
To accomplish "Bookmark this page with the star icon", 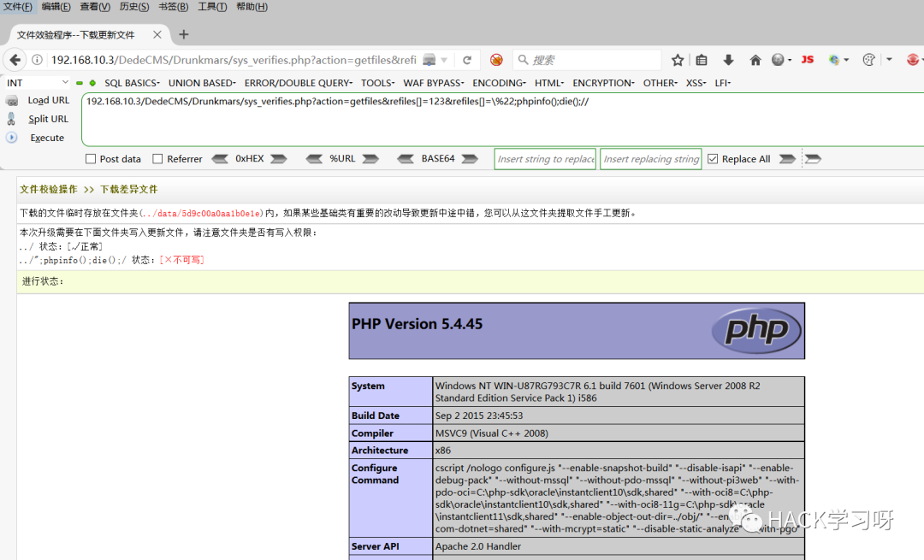I will click(678, 60).
